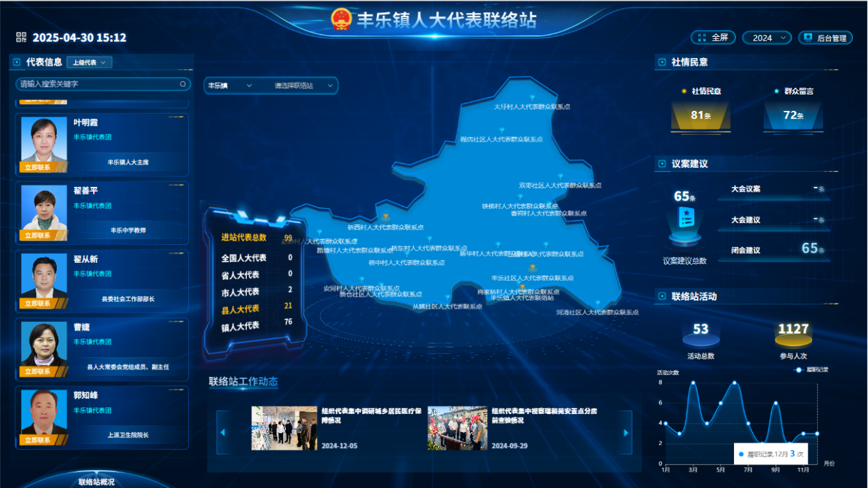
Task: Click the 桥西村 orange map marker
Action: [x=386, y=218]
